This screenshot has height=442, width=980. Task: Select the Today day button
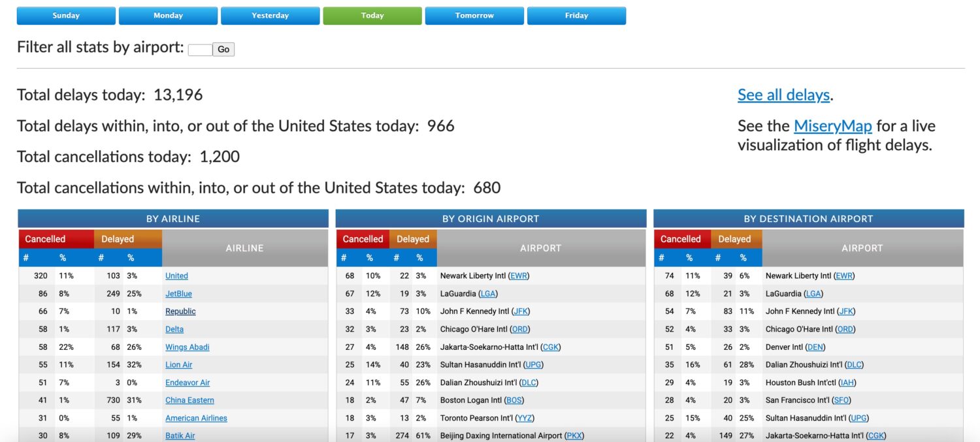pyautogui.click(x=372, y=16)
